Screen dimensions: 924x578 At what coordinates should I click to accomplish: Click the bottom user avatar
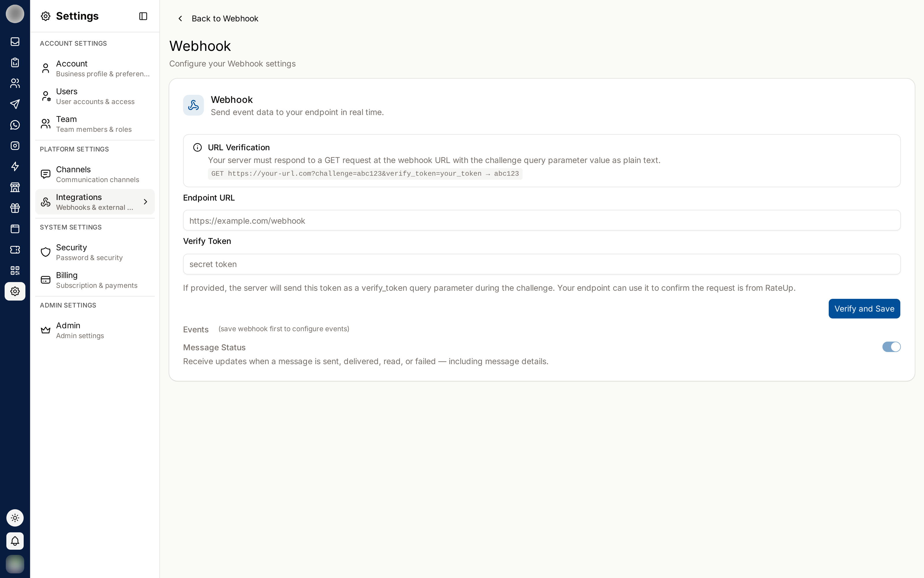[x=15, y=564]
